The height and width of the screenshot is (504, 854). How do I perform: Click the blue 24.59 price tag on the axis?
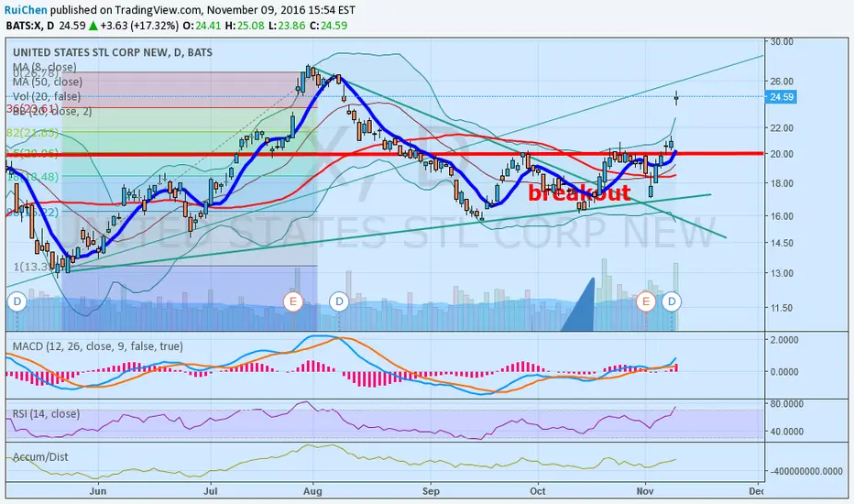pos(782,97)
